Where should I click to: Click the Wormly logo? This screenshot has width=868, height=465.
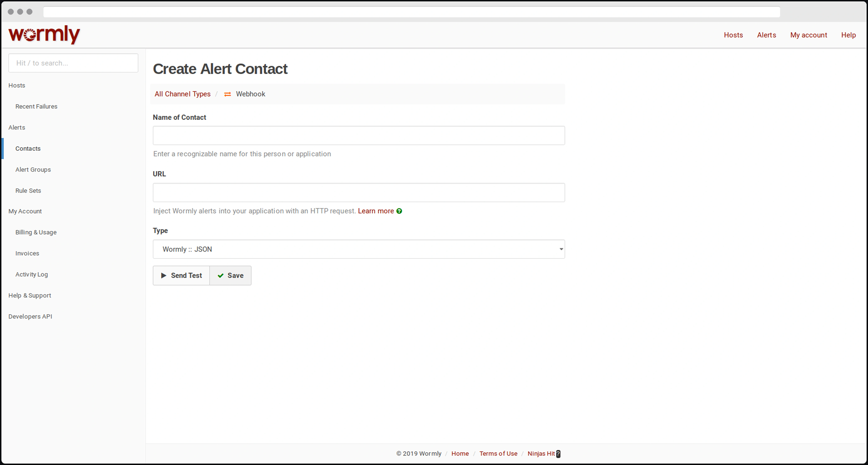point(44,34)
